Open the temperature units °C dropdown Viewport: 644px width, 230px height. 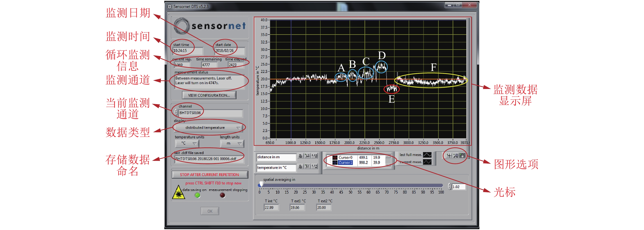pyautogui.click(x=187, y=143)
